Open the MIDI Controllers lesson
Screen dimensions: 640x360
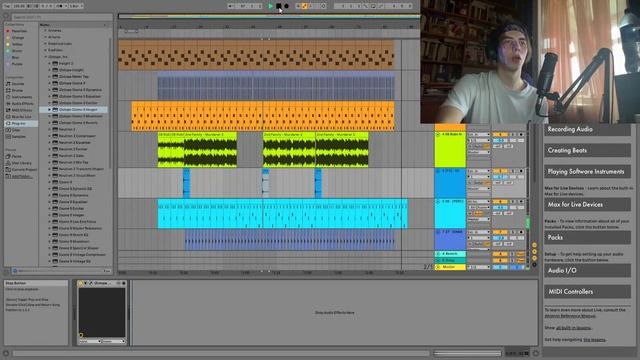pos(587,292)
